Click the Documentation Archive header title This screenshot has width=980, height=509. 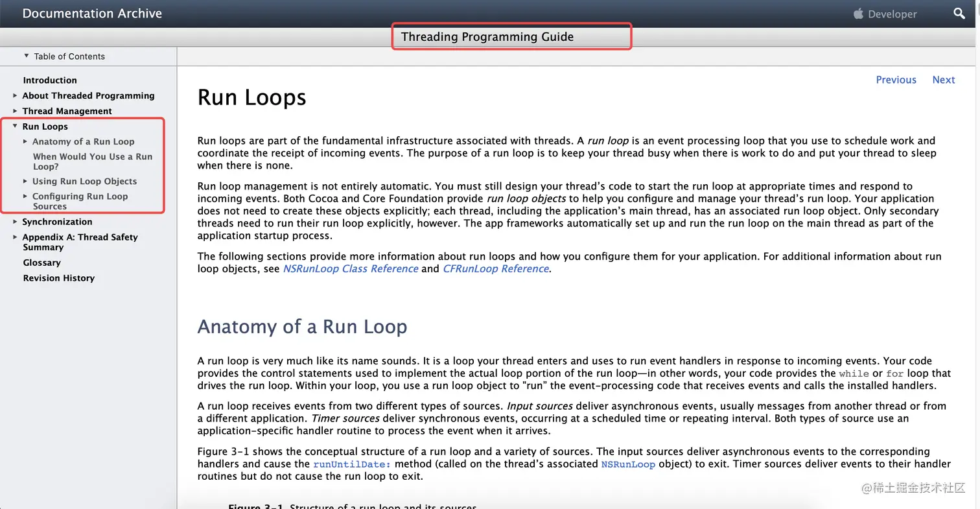pos(92,14)
